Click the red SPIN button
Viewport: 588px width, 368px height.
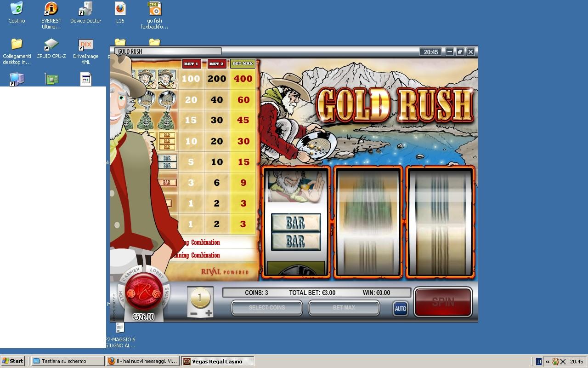pyautogui.click(x=443, y=302)
